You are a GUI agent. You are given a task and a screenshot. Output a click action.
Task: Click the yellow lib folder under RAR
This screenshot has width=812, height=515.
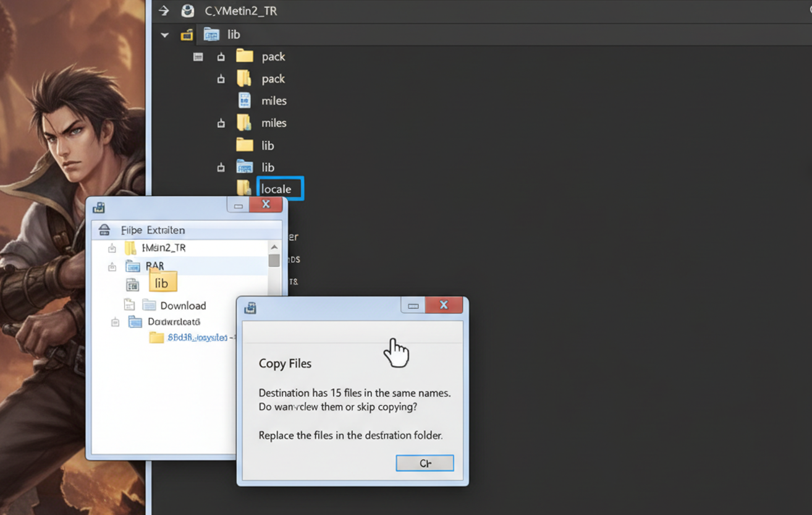pos(163,282)
